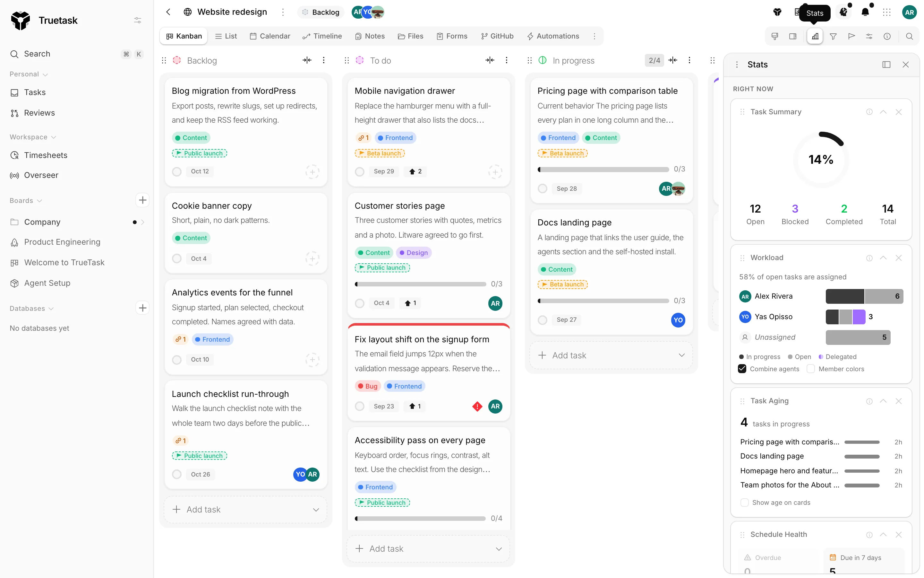Open the To do column options menu
The width and height of the screenshot is (924, 578).
[x=506, y=60]
